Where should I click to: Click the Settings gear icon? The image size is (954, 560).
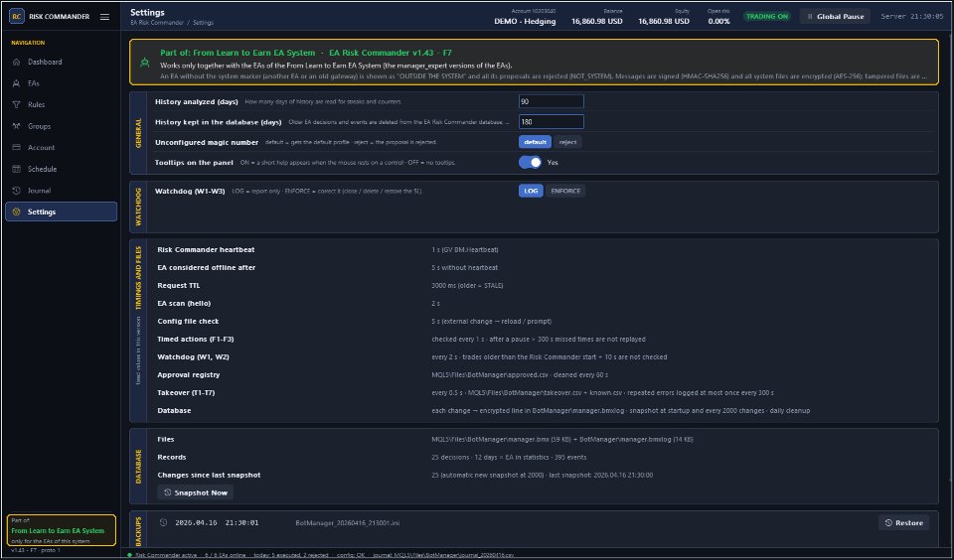pos(17,212)
